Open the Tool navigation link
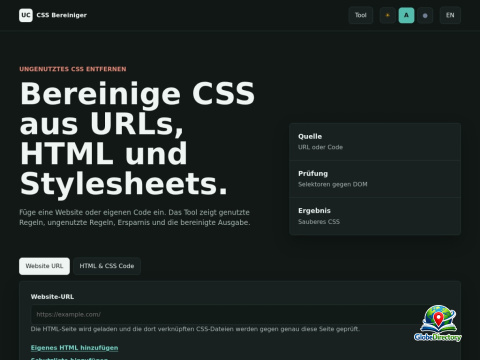Screen dimensions: 480x360 (x=361, y=15)
